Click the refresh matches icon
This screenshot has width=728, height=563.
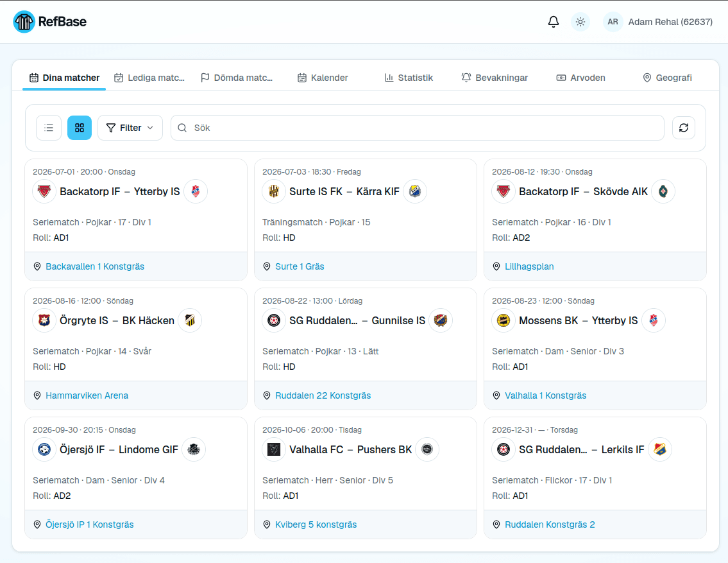[x=684, y=128]
